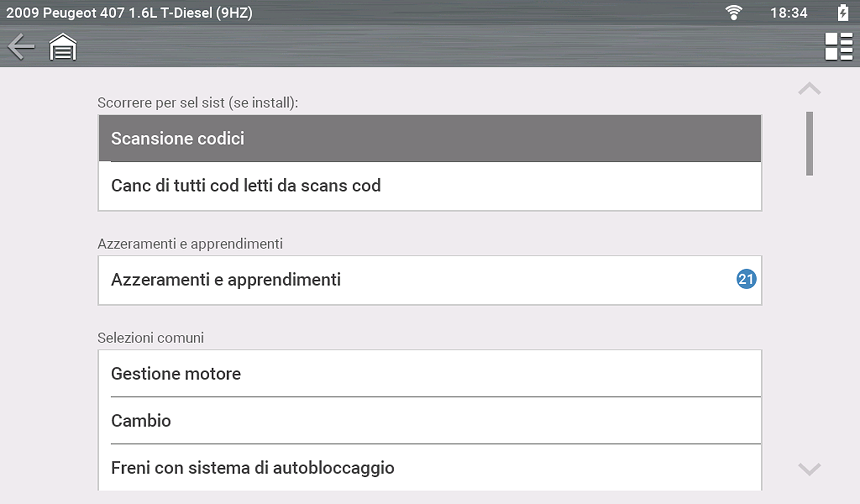Open Freni con sistema di autobloccaggio
This screenshot has height=504, width=860.
(429, 468)
